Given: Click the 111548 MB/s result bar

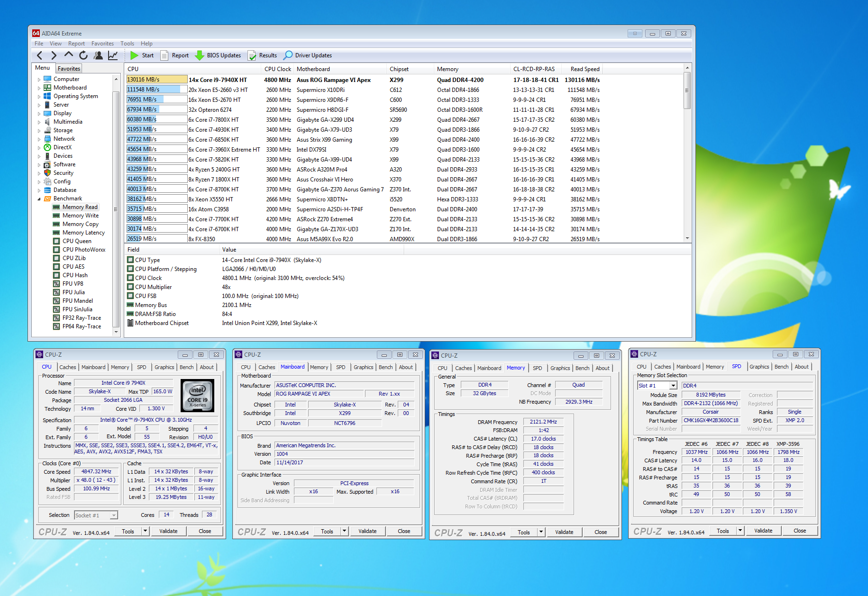Looking at the screenshot, I should 157,90.
